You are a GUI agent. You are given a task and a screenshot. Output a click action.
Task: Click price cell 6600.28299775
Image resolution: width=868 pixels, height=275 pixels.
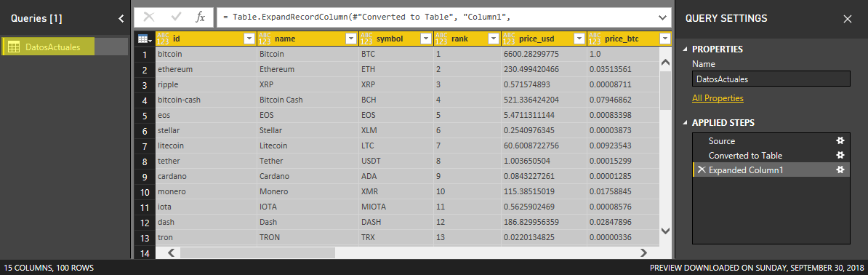[x=544, y=55]
